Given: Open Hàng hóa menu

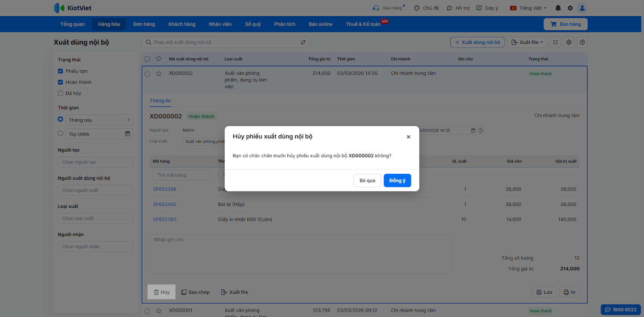Looking at the screenshot, I should point(109,24).
